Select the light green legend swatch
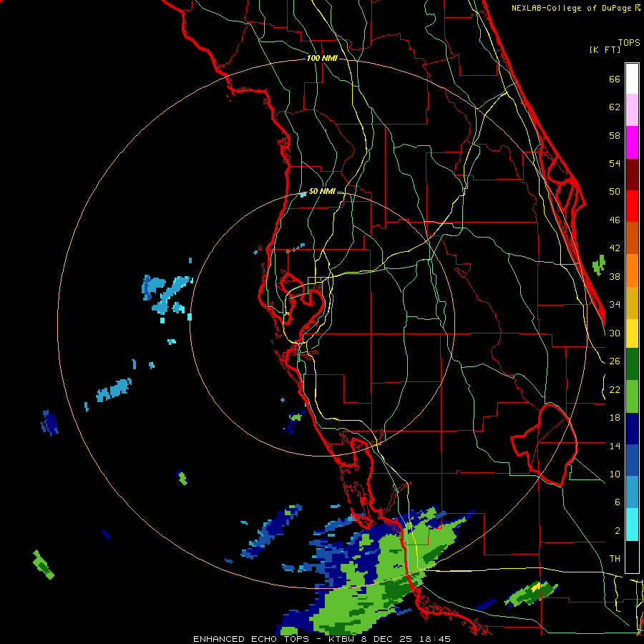Image resolution: width=644 pixels, height=644 pixels. (x=632, y=396)
